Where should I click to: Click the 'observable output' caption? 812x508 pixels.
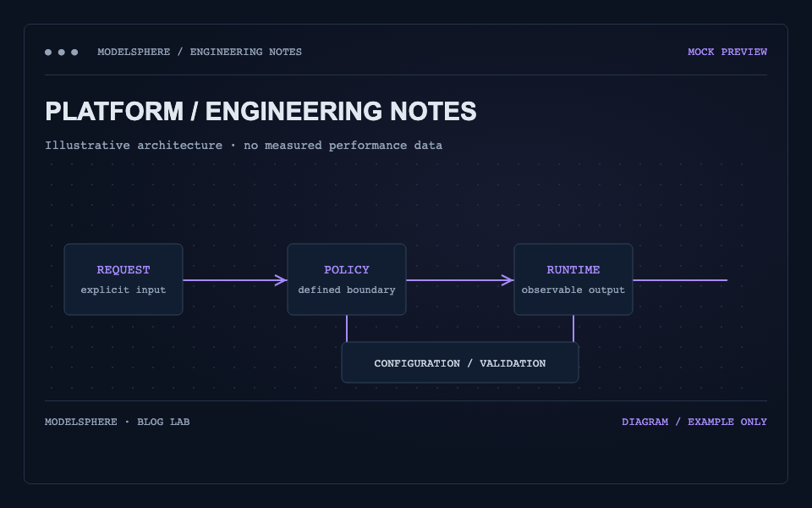click(573, 290)
